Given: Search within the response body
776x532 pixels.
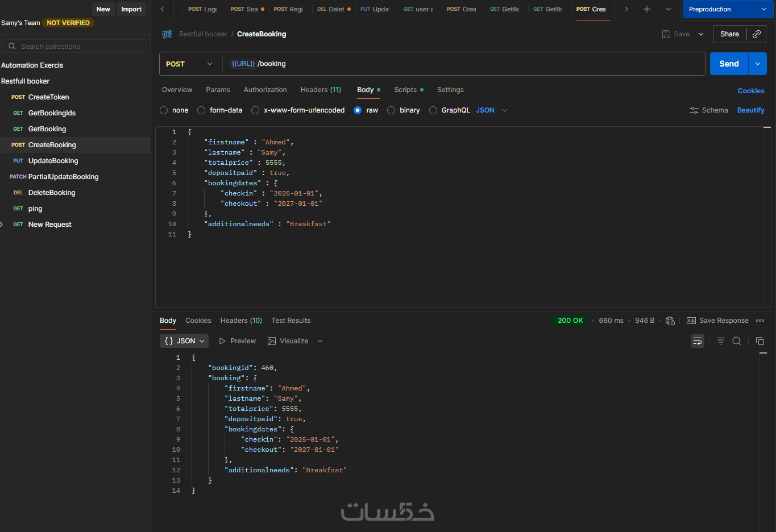Looking at the screenshot, I should (x=737, y=341).
